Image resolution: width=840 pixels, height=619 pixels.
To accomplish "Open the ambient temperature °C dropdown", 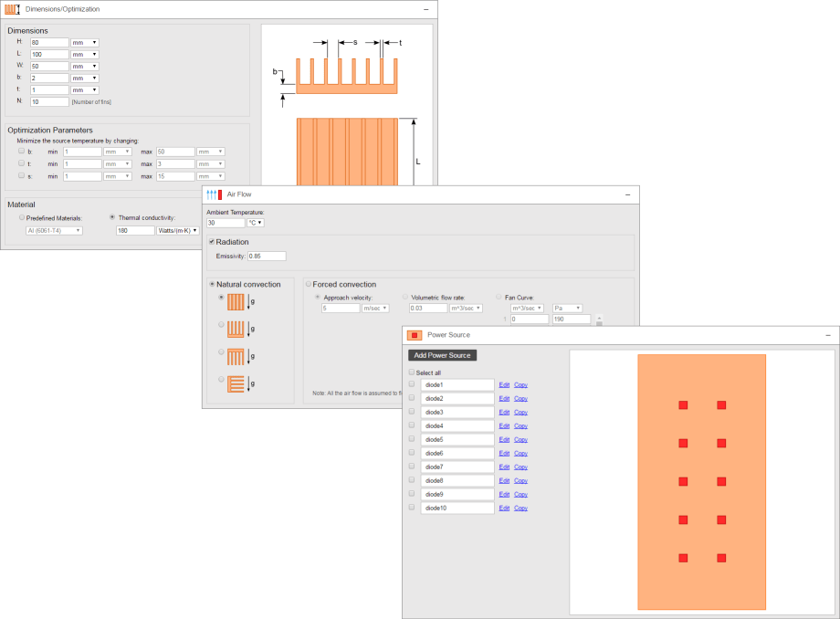I will [255, 222].
